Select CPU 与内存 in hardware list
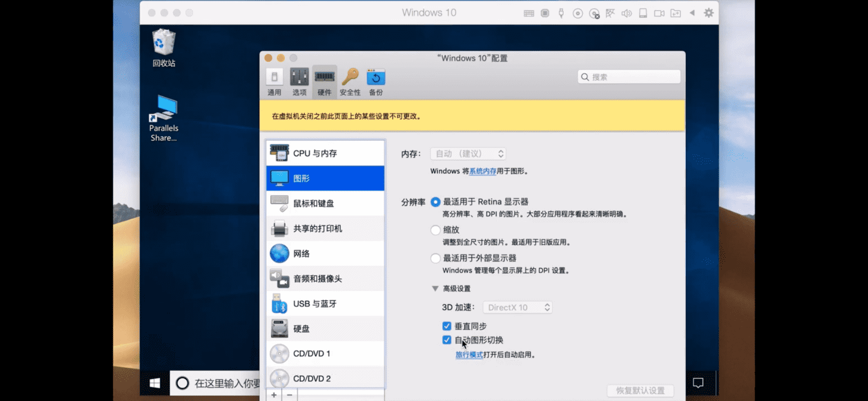This screenshot has height=401, width=868. coord(325,153)
